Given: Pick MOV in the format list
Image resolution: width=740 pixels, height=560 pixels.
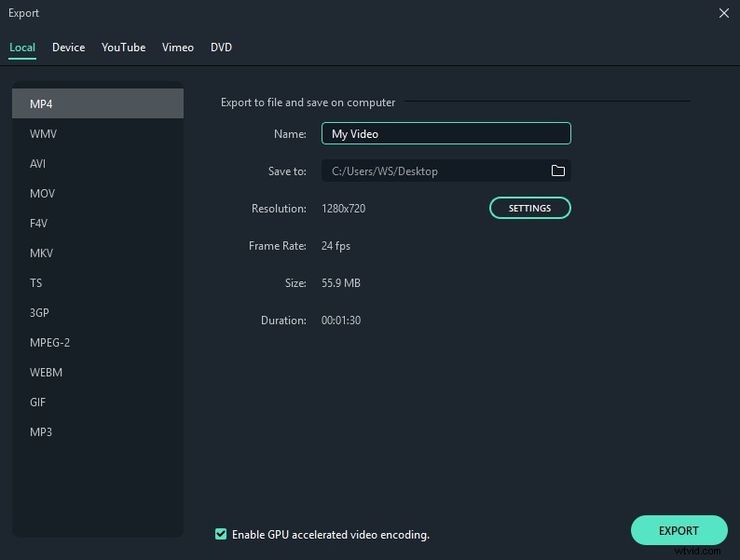Looking at the screenshot, I should [x=98, y=193].
